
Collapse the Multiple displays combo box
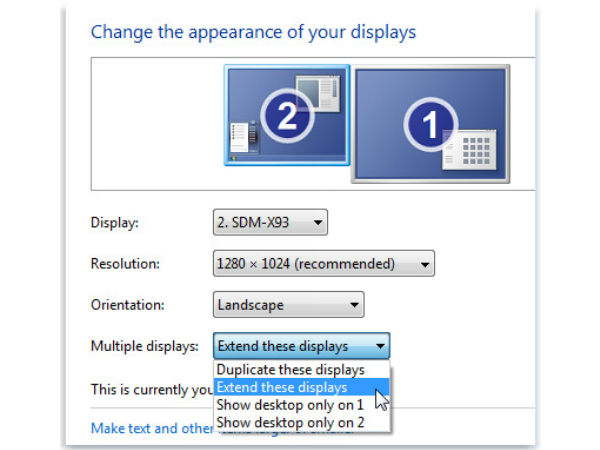tap(301, 346)
